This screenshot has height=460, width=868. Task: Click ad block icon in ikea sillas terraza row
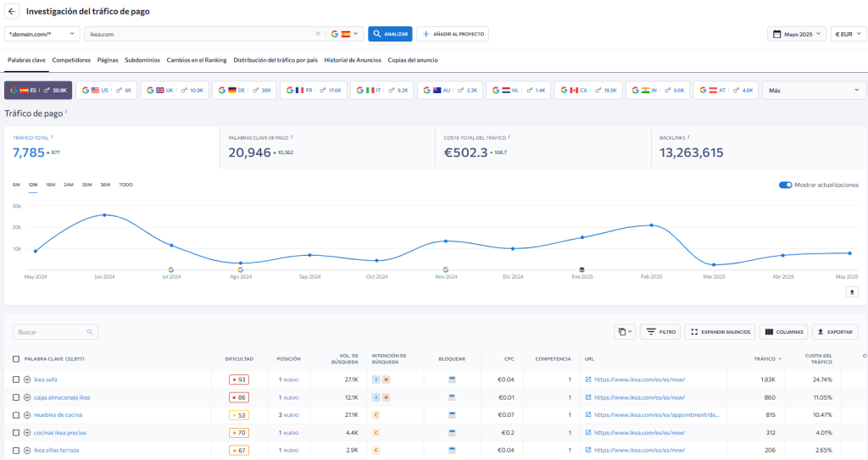click(x=452, y=451)
